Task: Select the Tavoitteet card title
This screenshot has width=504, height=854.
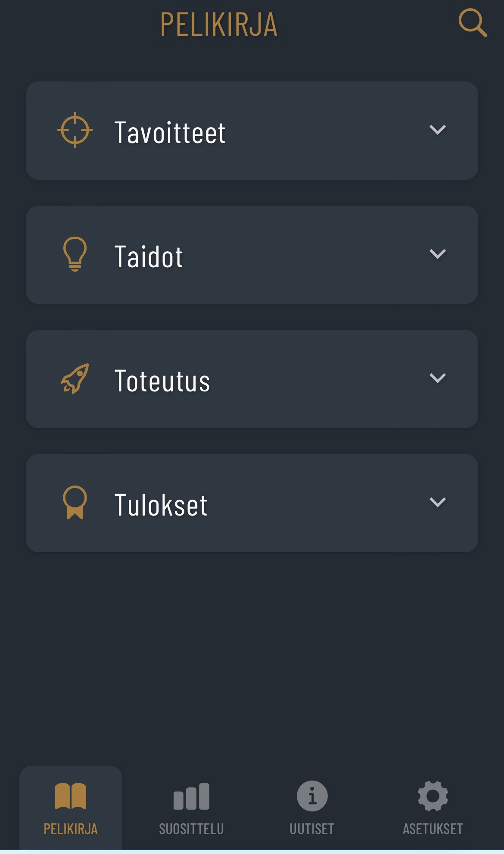Action: [x=170, y=132]
